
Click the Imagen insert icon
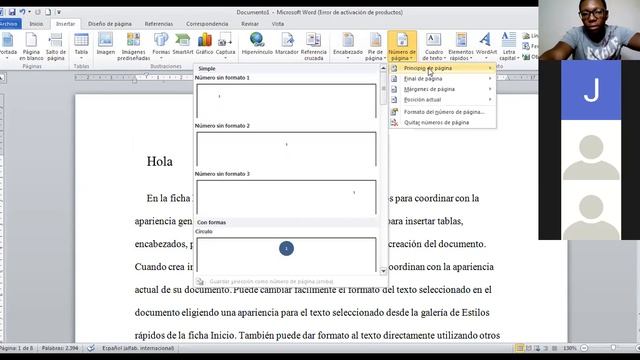tap(105, 44)
